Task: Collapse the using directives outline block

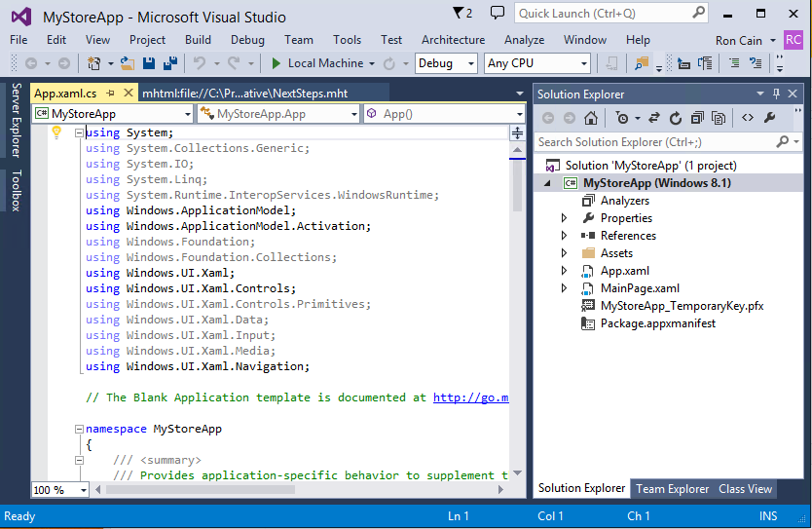Action: [x=79, y=133]
